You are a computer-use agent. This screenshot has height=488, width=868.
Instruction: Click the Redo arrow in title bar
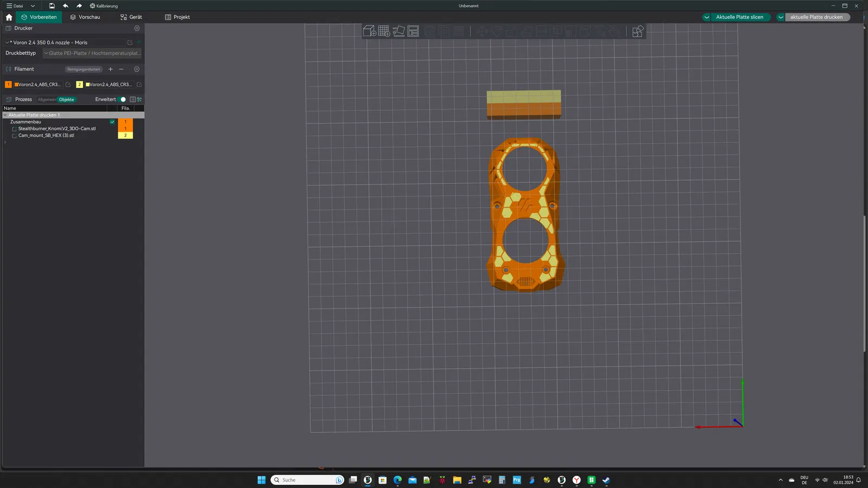[x=79, y=6]
